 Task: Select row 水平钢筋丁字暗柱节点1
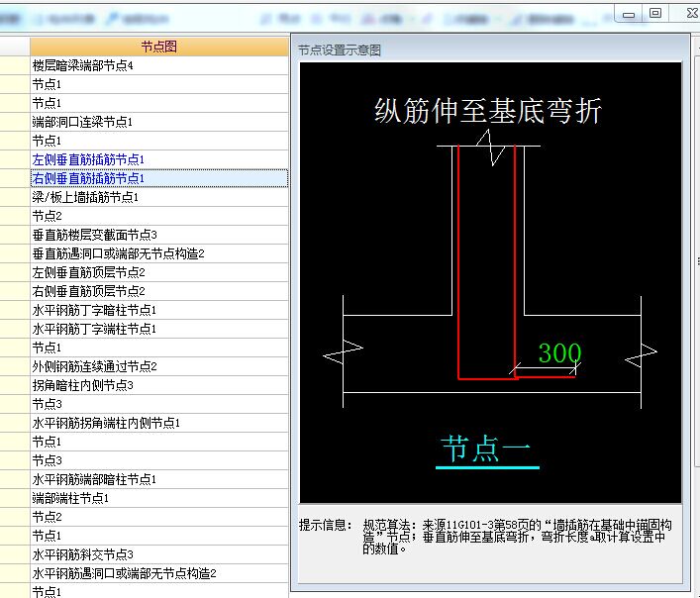pyautogui.click(x=159, y=310)
